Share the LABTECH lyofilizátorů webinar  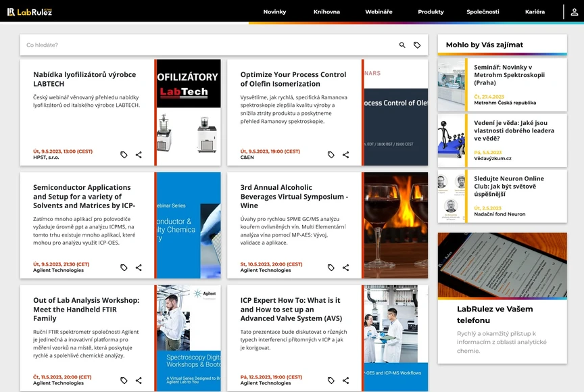point(139,155)
